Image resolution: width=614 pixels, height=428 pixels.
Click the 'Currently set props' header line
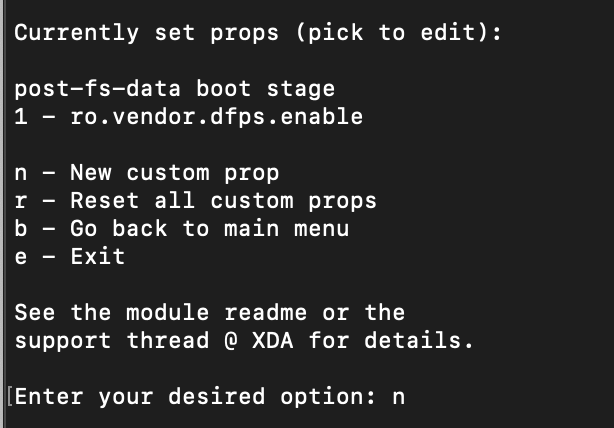pos(257,32)
